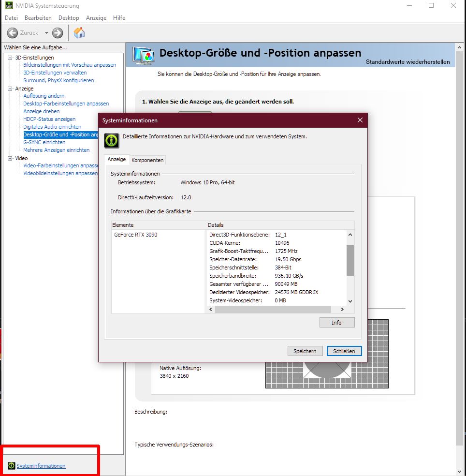
Task: Click the desktop size page header icon
Action: [x=143, y=55]
